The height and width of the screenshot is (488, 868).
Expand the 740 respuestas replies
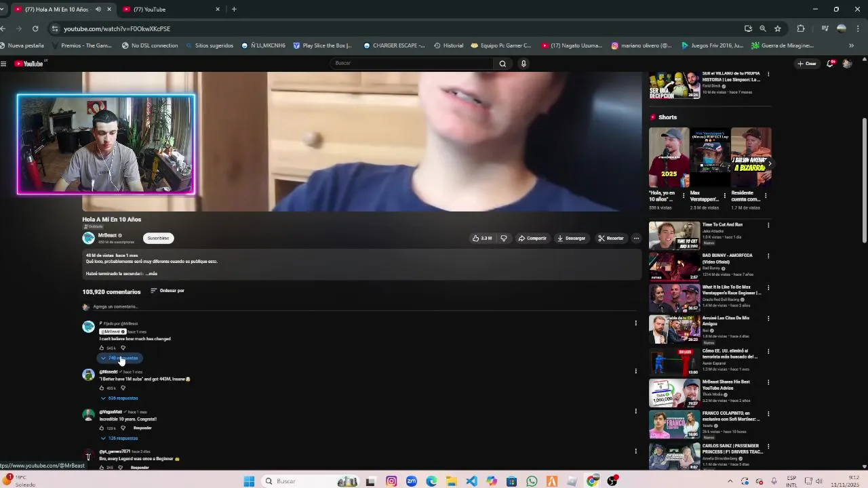119,358
